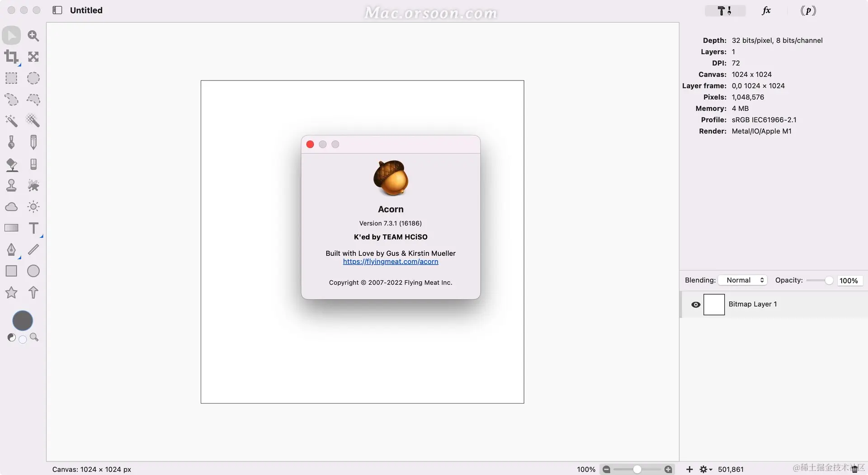
Task: Open the (p) presets tab
Action: point(808,10)
